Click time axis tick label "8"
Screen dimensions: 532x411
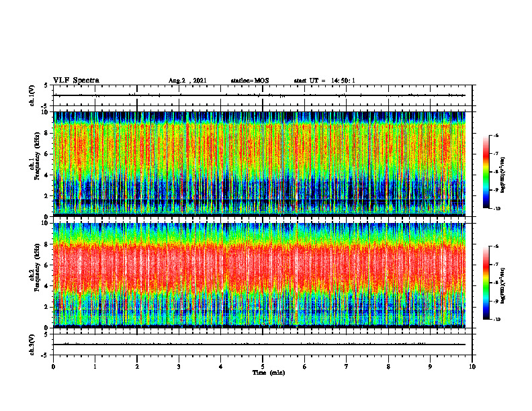pos(388,367)
